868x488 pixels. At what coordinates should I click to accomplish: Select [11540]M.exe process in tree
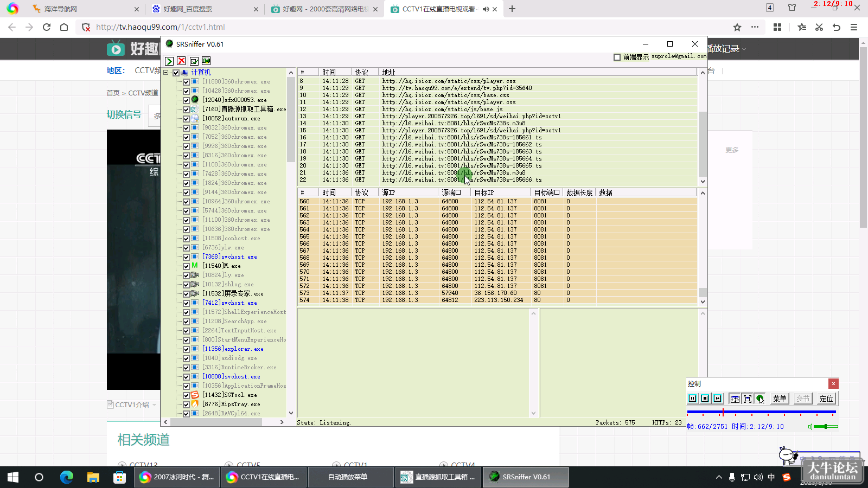(x=221, y=266)
